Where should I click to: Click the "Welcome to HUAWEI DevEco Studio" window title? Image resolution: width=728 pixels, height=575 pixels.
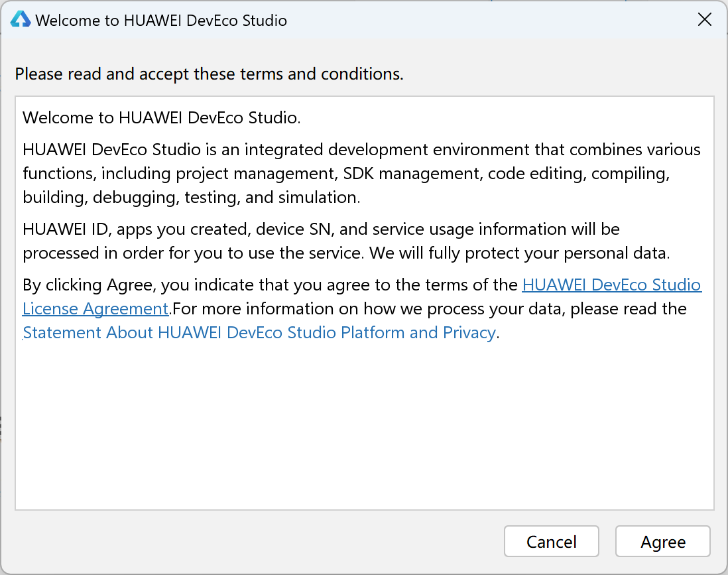coord(161,21)
